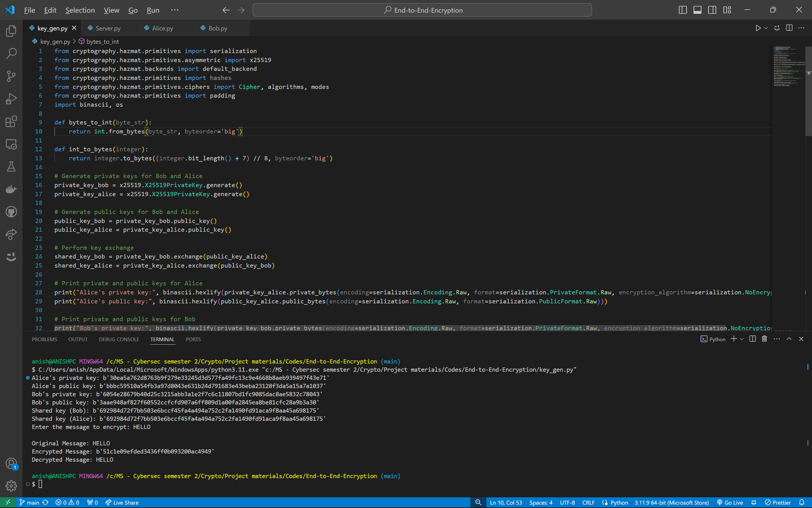Image resolution: width=812 pixels, height=508 pixels.
Task: Click the horizontal scrollbar under the code
Action: pos(390,328)
